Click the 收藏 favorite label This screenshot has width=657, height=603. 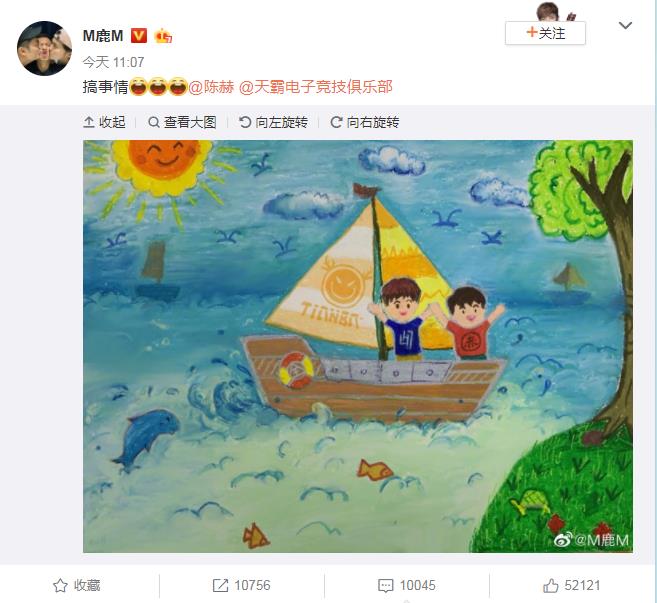pos(87,585)
